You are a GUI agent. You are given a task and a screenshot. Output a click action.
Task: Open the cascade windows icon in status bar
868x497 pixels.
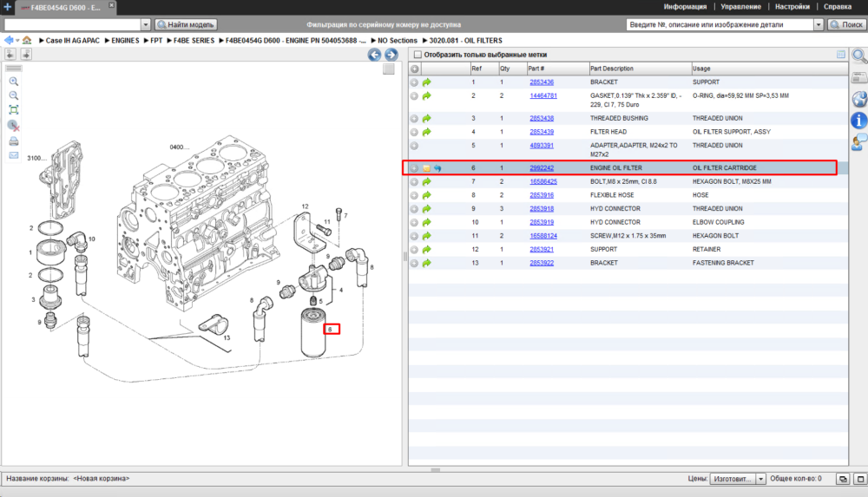pos(843,479)
